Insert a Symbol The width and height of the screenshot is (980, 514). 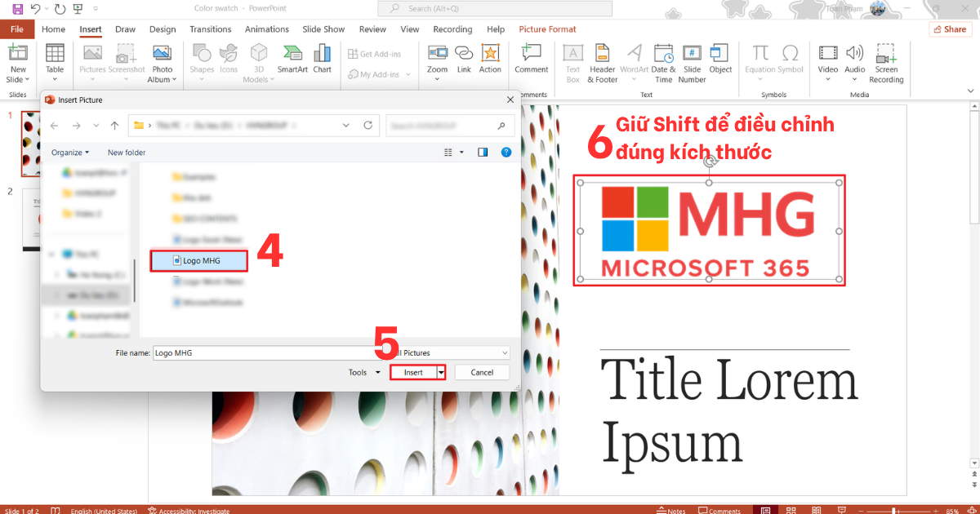pos(791,59)
